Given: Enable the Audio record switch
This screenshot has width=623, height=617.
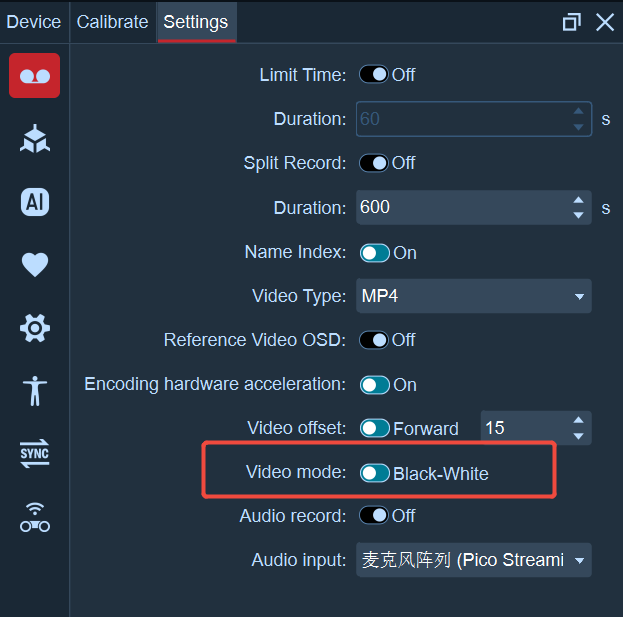Looking at the screenshot, I should (x=373, y=516).
